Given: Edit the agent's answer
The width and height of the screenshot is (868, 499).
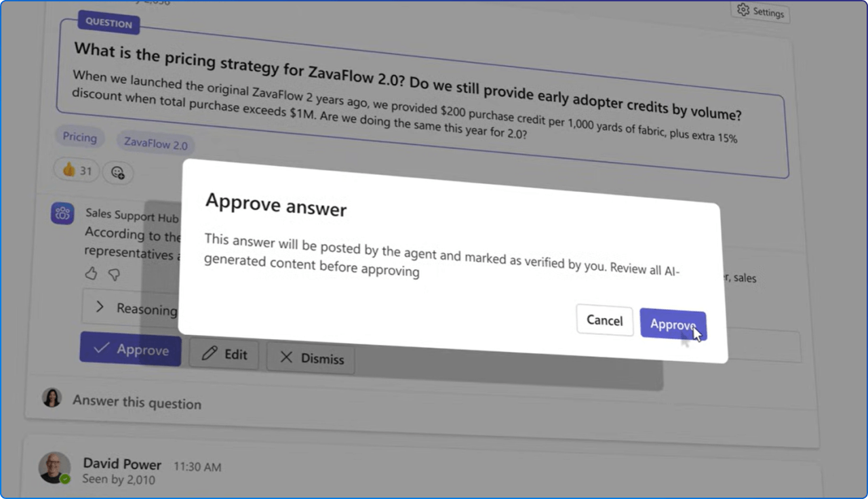Looking at the screenshot, I should tap(224, 354).
